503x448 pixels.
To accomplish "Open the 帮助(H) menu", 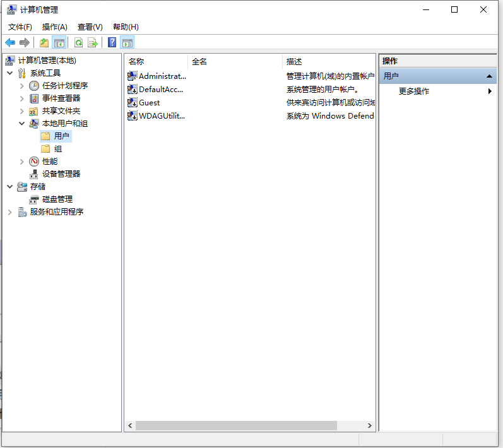I will click(x=126, y=27).
